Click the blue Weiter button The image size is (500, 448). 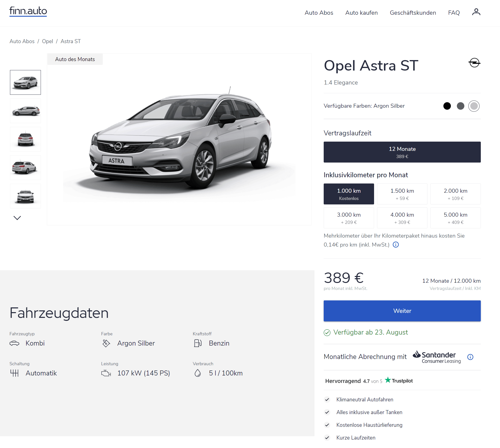click(402, 311)
